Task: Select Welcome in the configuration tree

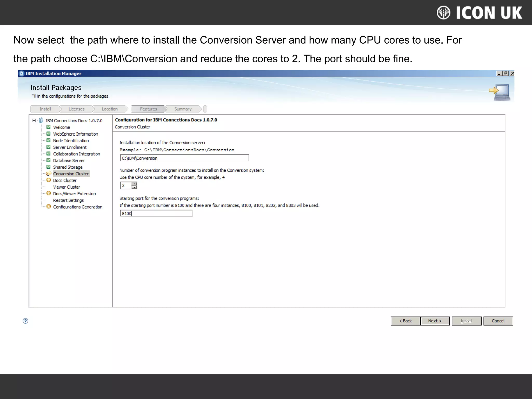Action: (x=62, y=127)
